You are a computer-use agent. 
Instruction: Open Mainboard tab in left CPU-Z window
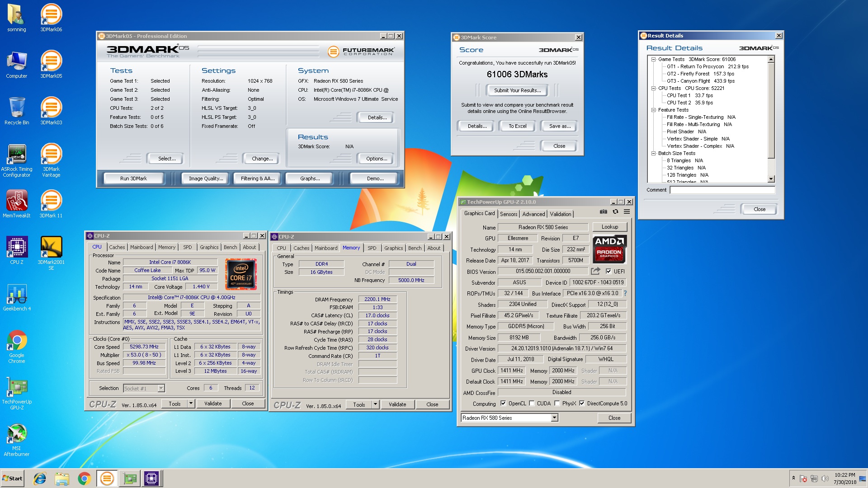pos(142,247)
